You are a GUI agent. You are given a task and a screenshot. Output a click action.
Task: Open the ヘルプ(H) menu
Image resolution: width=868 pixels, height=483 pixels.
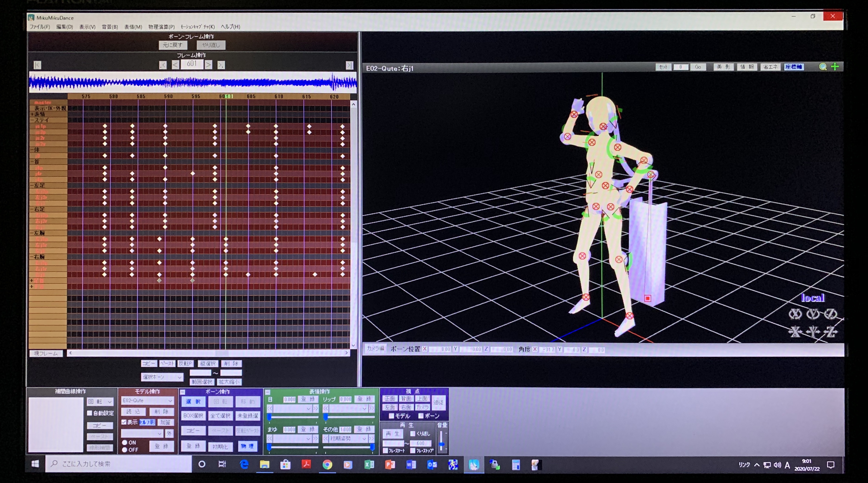tap(230, 27)
